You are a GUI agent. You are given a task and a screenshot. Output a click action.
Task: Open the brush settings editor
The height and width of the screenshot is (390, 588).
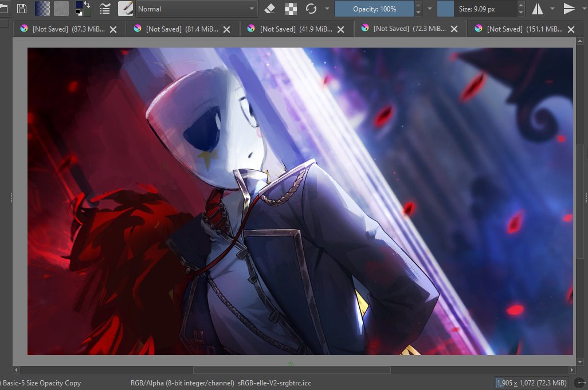(105, 9)
